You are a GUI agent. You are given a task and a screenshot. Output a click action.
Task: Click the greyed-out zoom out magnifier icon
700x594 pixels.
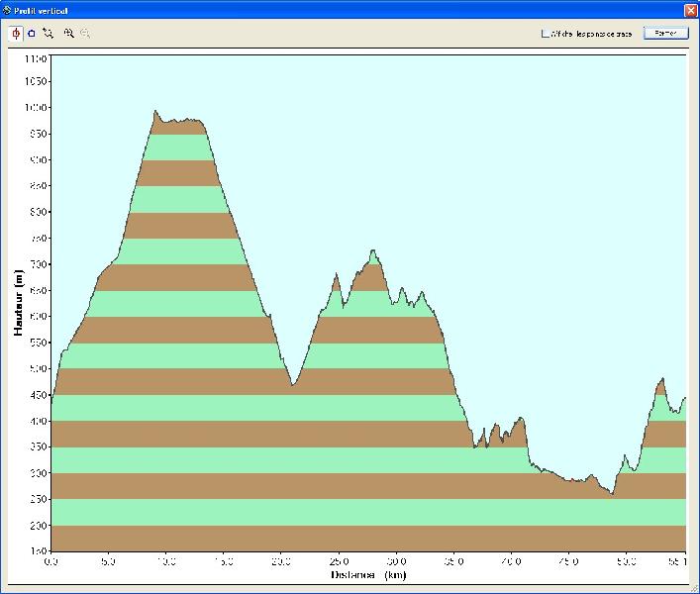tap(85, 33)
